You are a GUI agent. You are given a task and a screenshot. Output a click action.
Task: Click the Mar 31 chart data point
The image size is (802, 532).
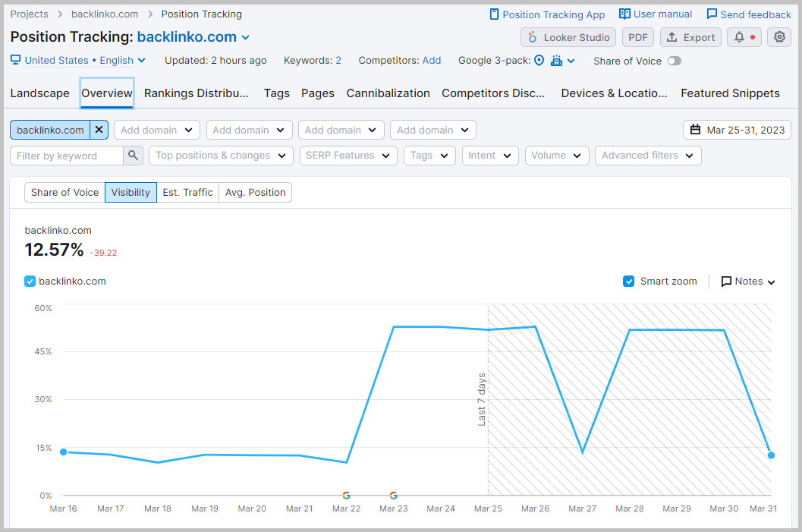coord(771,455)
